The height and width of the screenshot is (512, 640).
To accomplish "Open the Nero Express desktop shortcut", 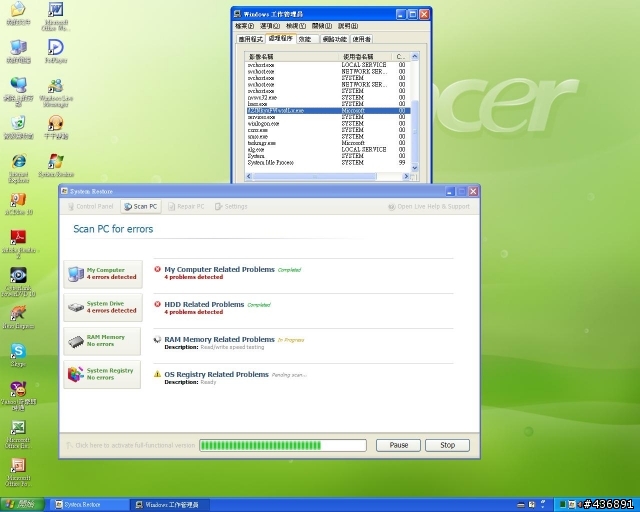I will 18,317.
